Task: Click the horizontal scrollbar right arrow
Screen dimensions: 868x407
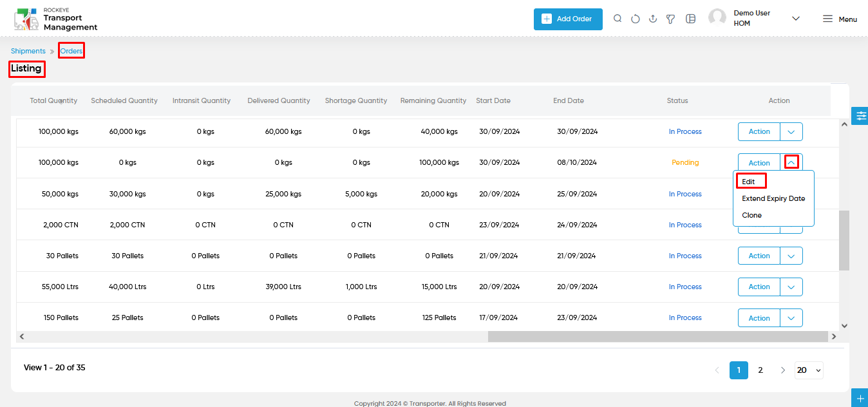Action: [834, 336]
